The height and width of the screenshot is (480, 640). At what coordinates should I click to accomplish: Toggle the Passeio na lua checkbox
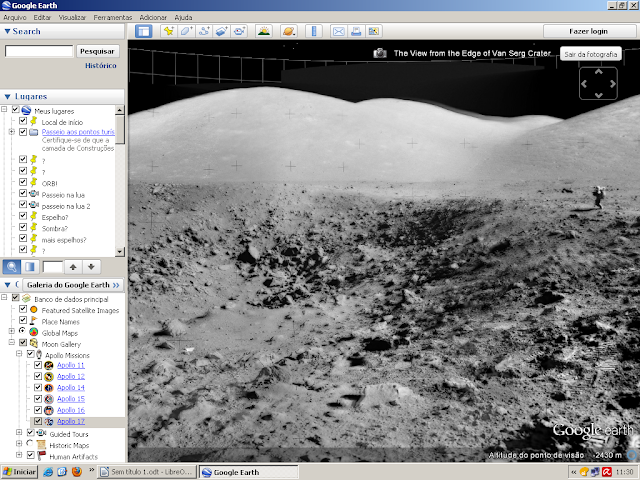click(23, 193)
